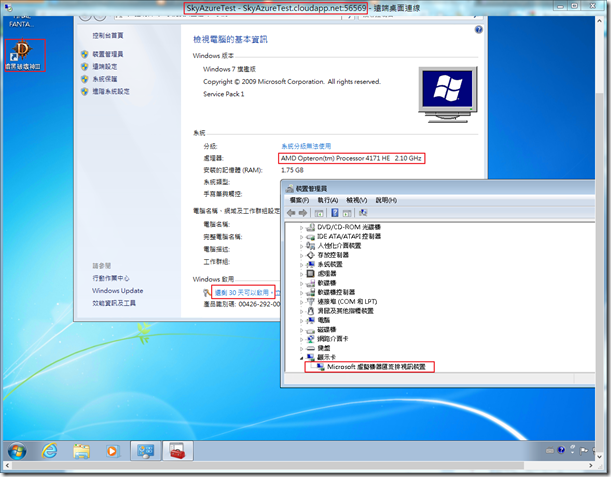Open the Windows Start orb
This screenshot has width=611, height=477.
point(17,451)
